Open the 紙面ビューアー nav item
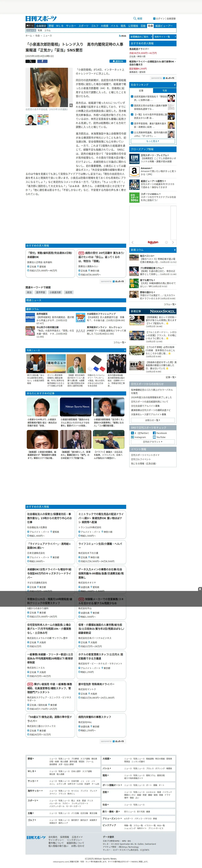This screenshot has width=202, height=868. tap(164, 26)
